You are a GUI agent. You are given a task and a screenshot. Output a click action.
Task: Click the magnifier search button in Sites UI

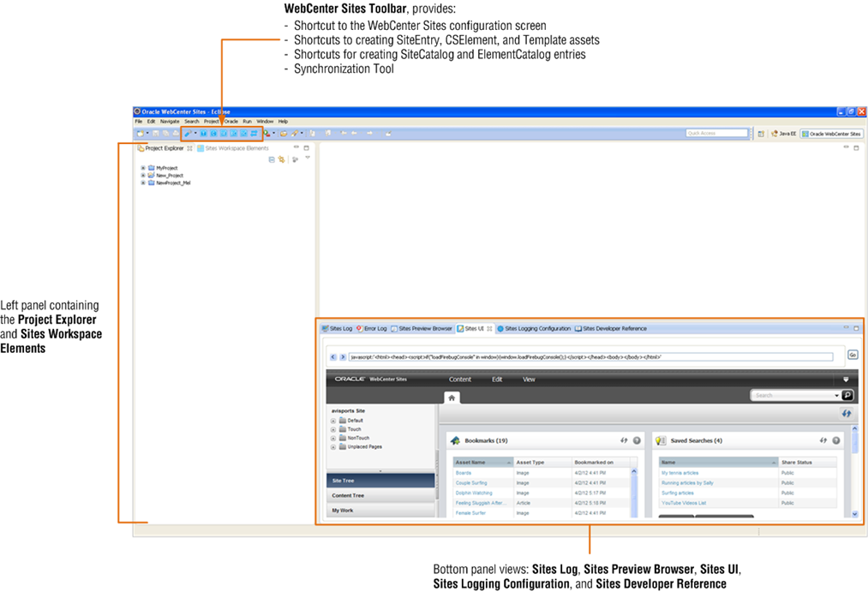tap(847, 395)
